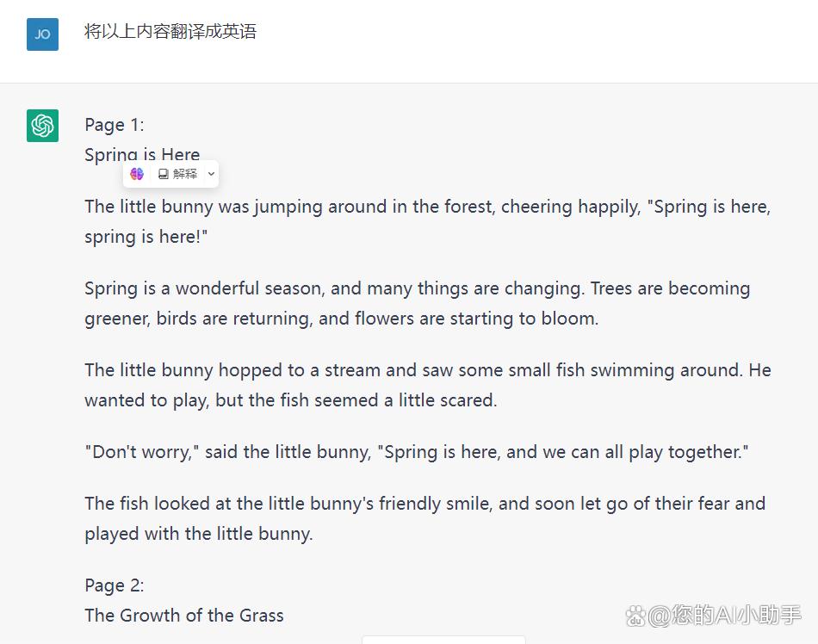Click the @您的AI小助手 watermark text
The width and height of the screenshot is (818, 644).
(x=724, y=615)
